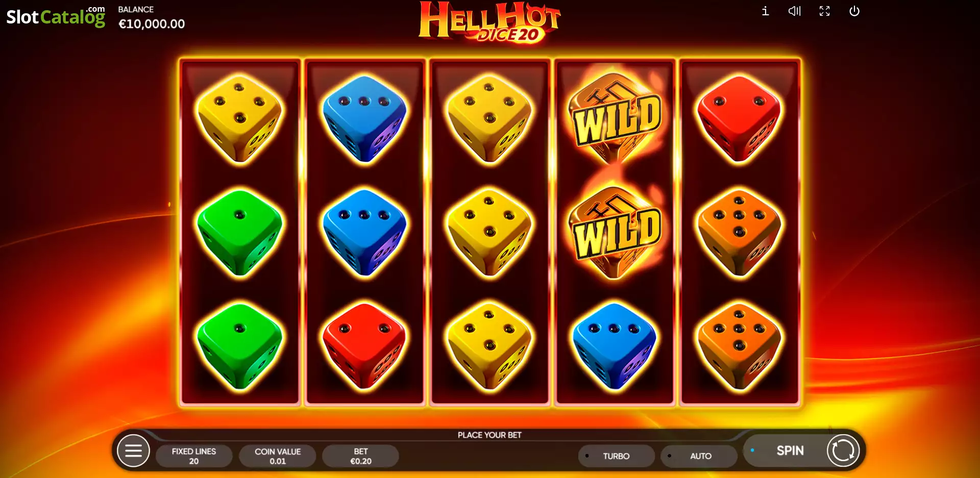This screenshot has width=980, height=478.
Task: Click the circular spin arrows icon
Action: point(843,450)
